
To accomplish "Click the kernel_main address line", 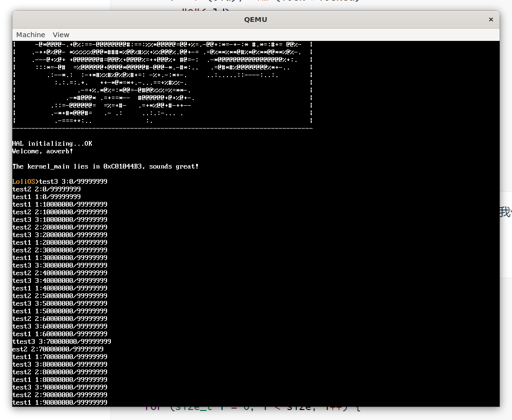I will [x=105, y=166].
